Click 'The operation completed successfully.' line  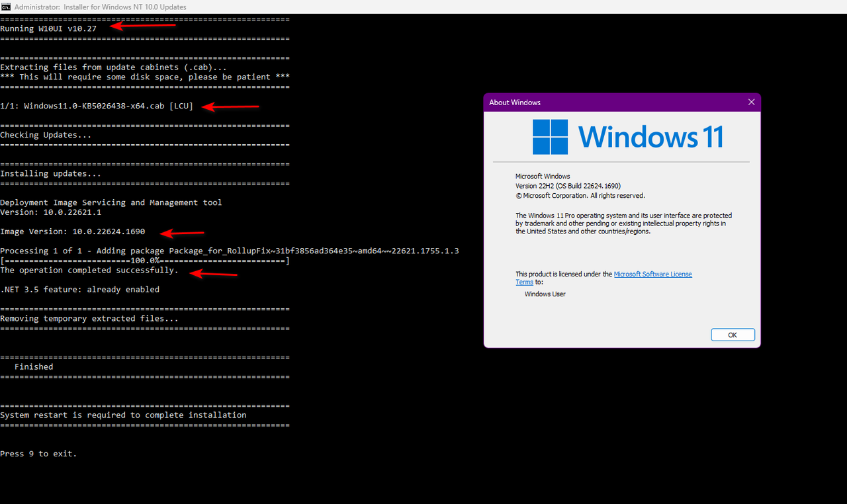(89, 270)
